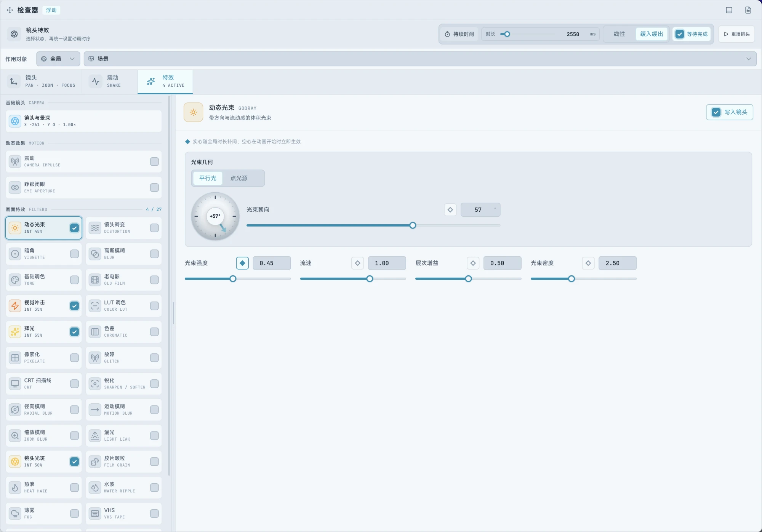Enable the 震动 camera impulse checkbox
This screenshot has height=532, width=762.
pos(154,161)
